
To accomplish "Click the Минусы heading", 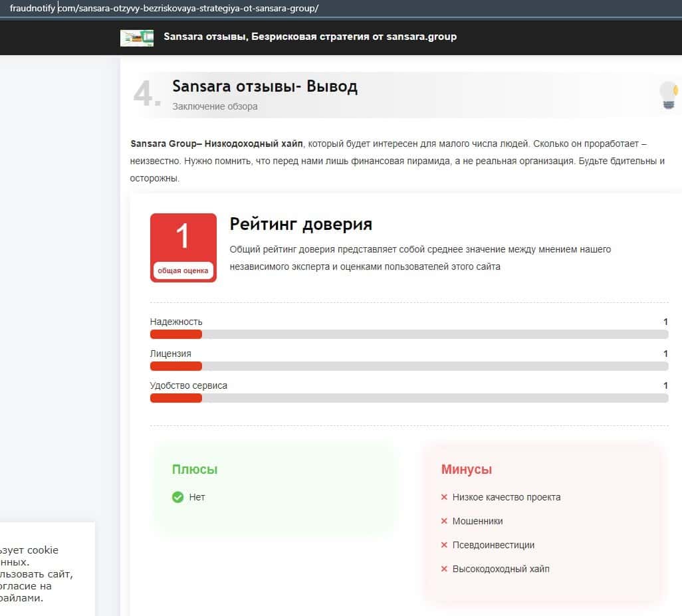I will click(x=466, y=469).
